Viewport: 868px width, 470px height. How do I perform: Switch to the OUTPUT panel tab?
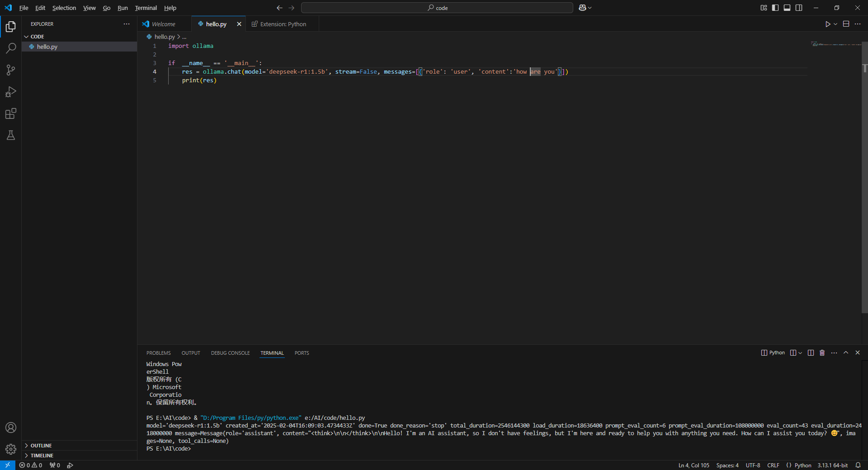191,353
